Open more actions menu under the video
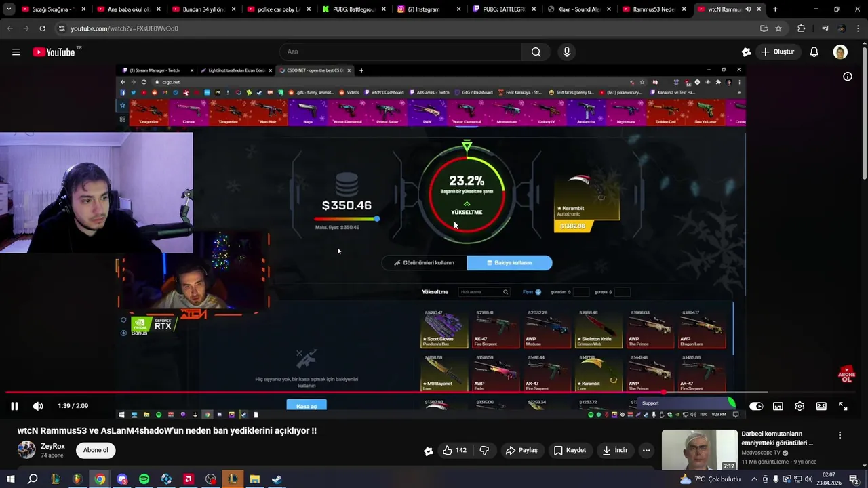 tap(646, 451)
